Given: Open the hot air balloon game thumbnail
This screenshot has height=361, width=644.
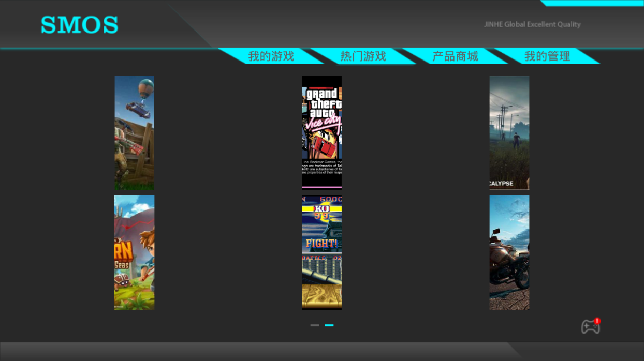Looking at the screenshot, I should [x=134, y=133].
